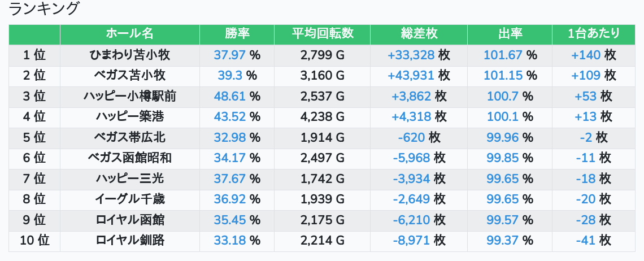Viewport: 644px width, 261px height.
Task: Click the 総差枚 column header
Action: (x=419, y=34)
